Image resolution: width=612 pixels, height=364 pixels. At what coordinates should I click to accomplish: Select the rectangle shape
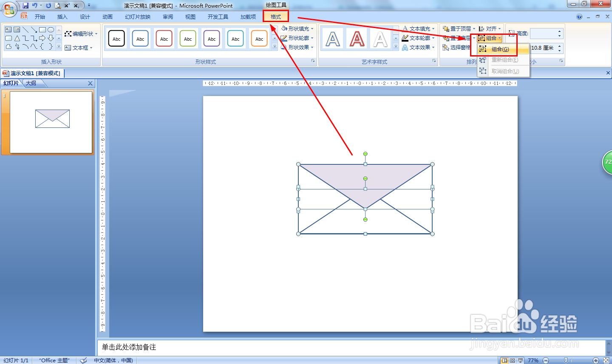42,30
